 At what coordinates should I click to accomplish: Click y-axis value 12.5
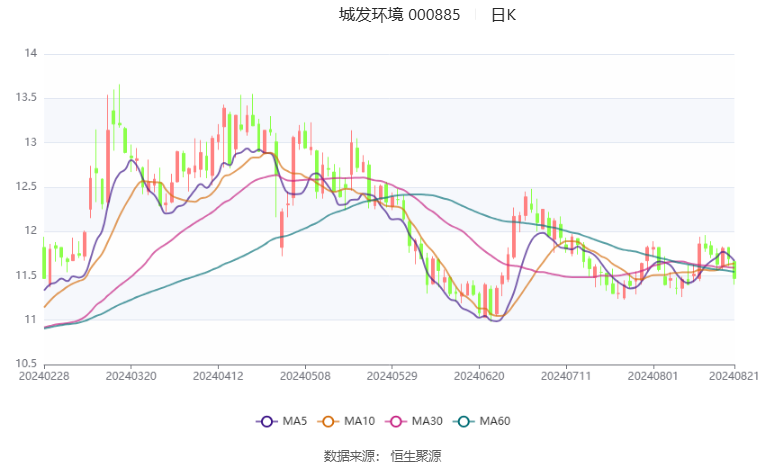tap(26, 186)
